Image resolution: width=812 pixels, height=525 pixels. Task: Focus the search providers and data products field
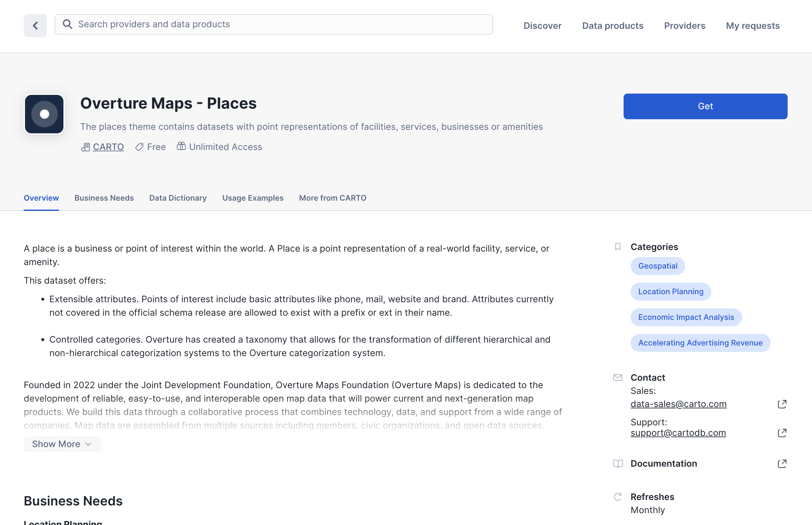pyautogui.click(x=274, y=24)
